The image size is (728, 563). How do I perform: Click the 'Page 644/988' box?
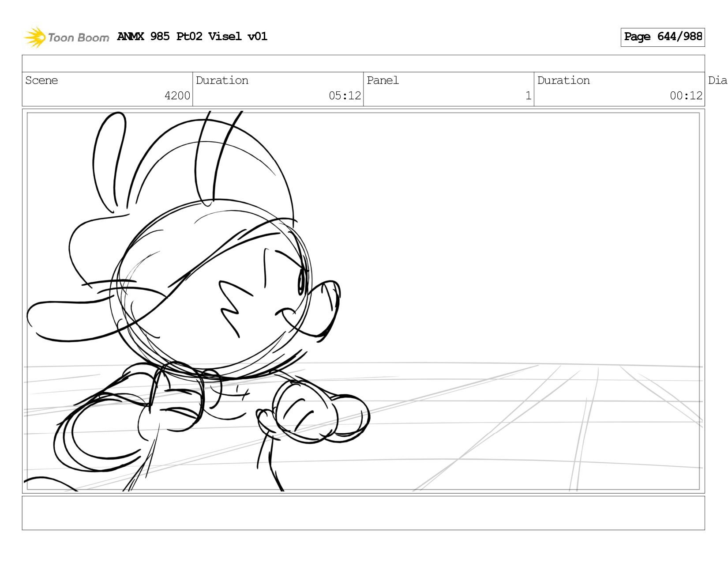pyautogui.click(x=663, y=37)
